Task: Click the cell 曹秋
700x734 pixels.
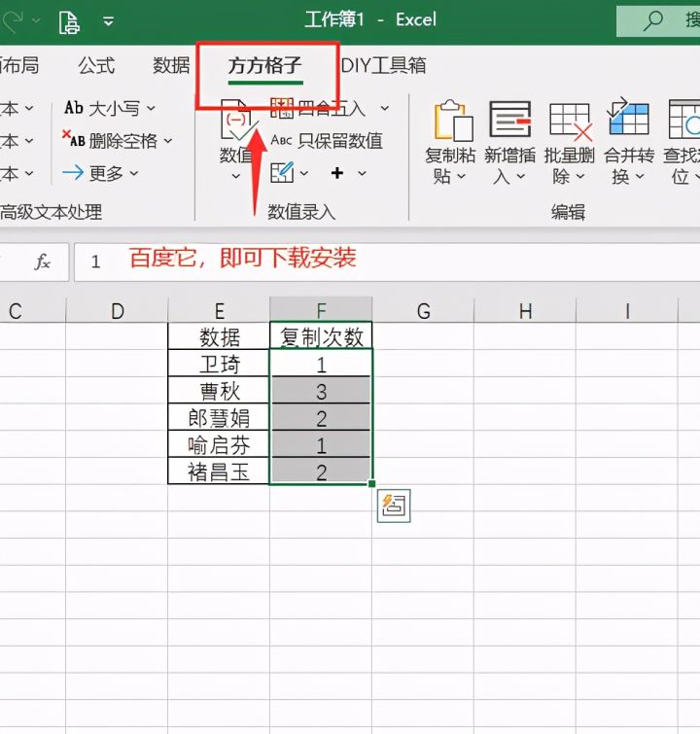Action: pyautogui.click(x=219, y=391)
